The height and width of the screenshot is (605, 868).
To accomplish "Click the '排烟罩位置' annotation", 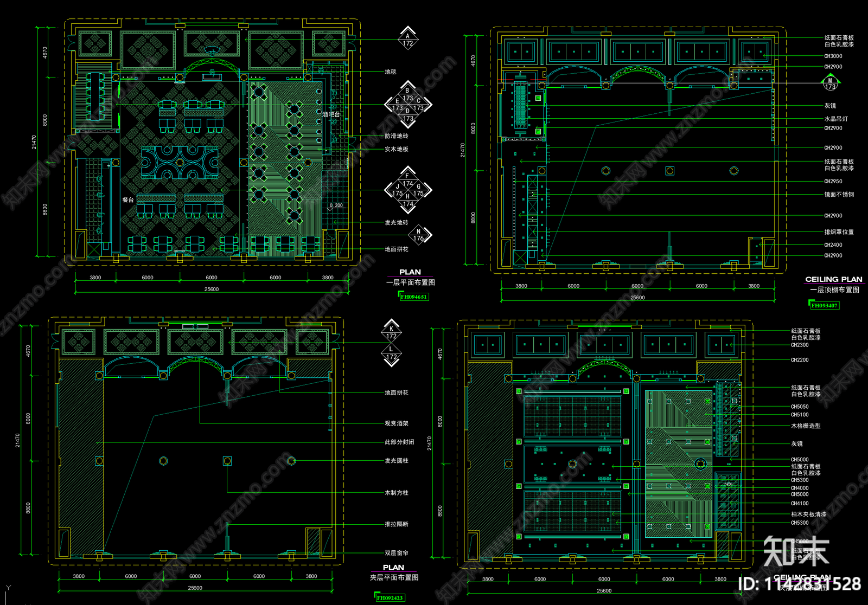I will (839, 232).
